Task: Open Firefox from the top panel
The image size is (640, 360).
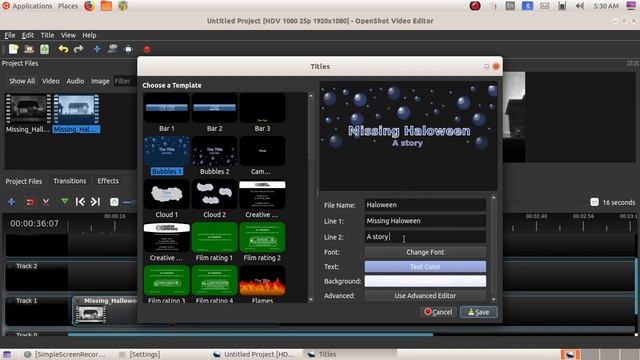Action: point(89,6)
